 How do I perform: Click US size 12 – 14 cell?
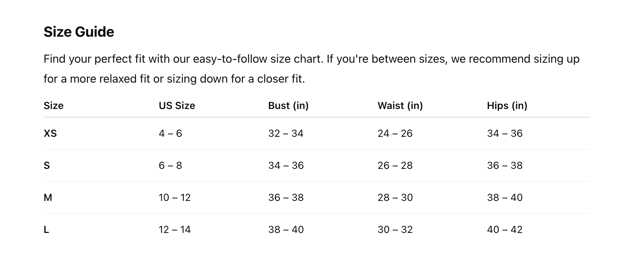pyautogui.click(x=175, y=230)
